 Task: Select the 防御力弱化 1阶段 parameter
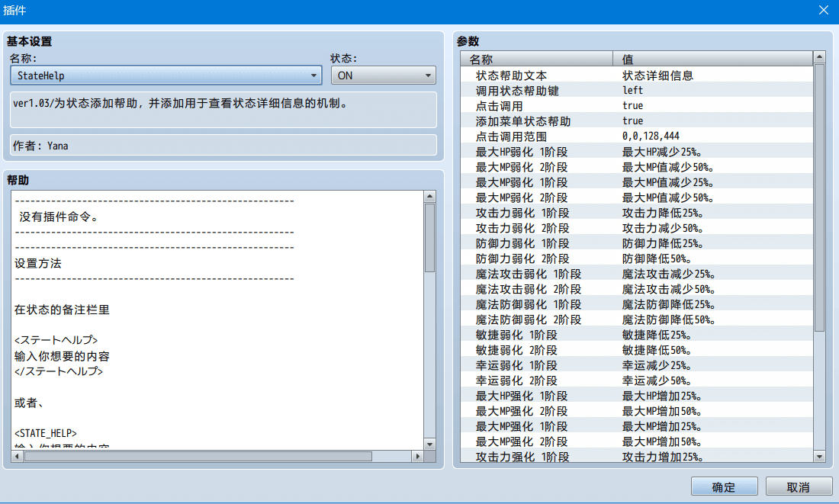click(x=636, y=243)
